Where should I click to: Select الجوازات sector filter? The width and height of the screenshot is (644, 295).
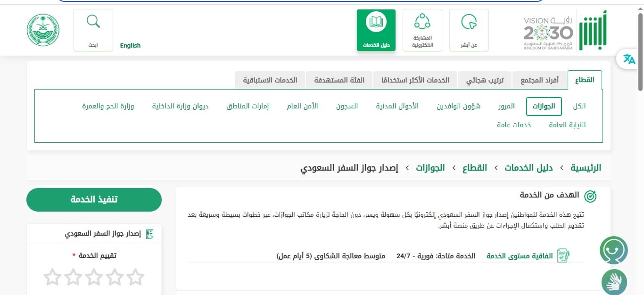click(544, 107)
